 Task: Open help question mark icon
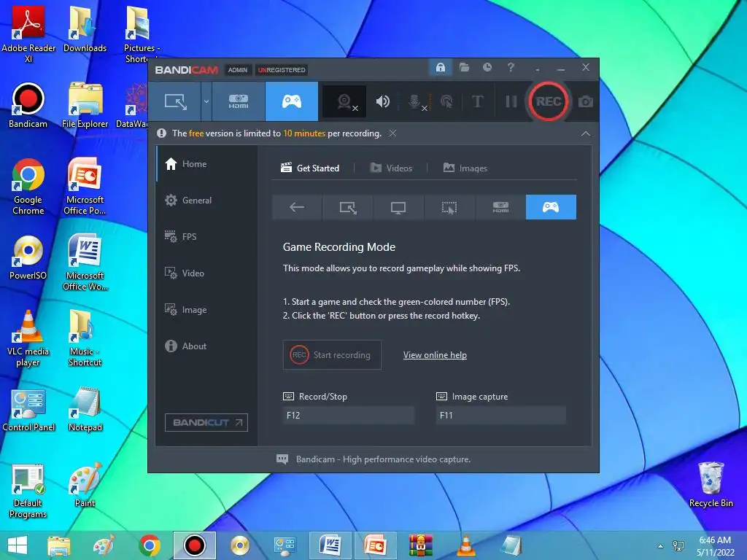pos(511,68)
